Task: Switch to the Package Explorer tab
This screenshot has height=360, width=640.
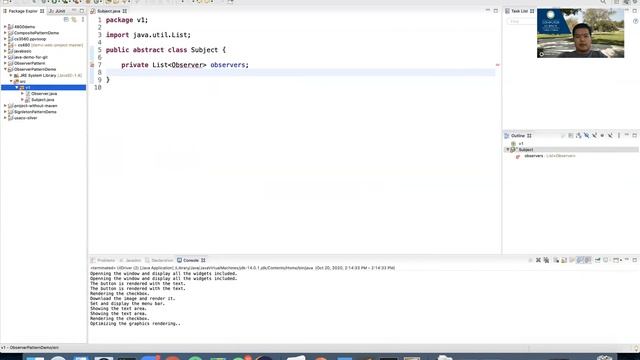Action: tap(23, 11)
